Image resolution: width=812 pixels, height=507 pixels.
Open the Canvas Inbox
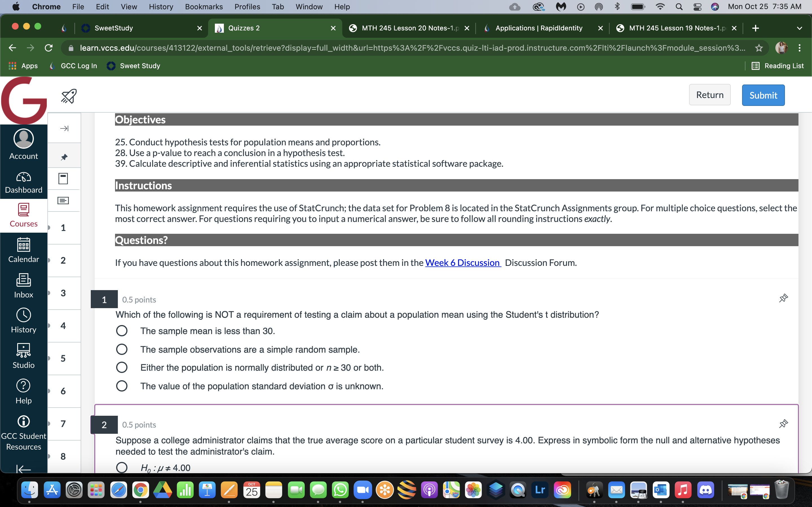(23, 286)
